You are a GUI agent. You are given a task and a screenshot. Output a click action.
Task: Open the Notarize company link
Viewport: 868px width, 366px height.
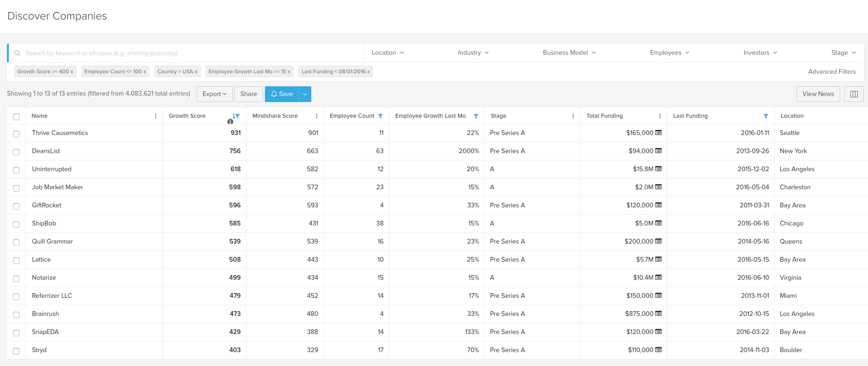click(x=44, y=277)
